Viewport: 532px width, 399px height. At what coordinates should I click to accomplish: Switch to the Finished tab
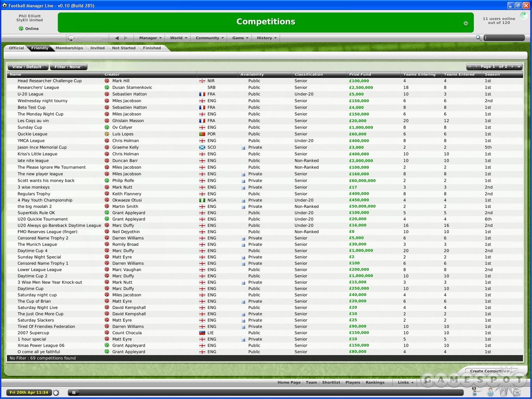click(x=152, y=48)
